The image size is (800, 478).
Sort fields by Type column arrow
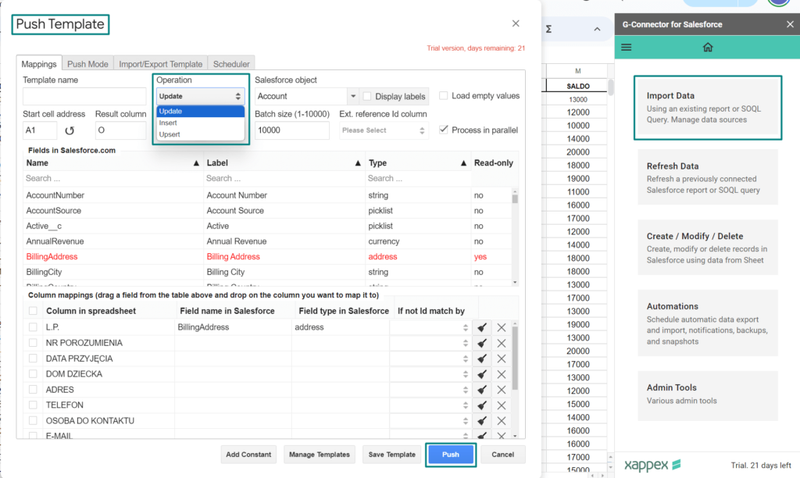click(x=463, y=163)
